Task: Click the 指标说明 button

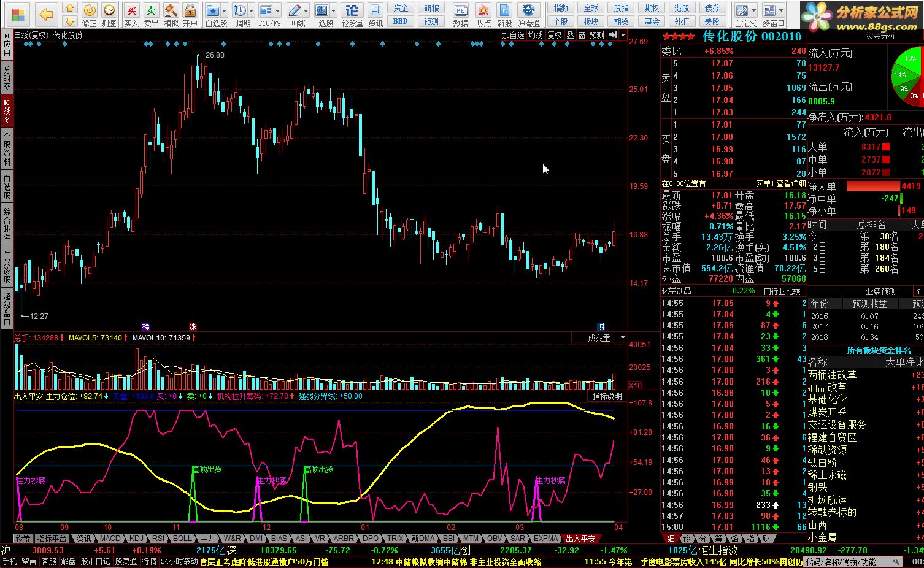Action: 607,396
